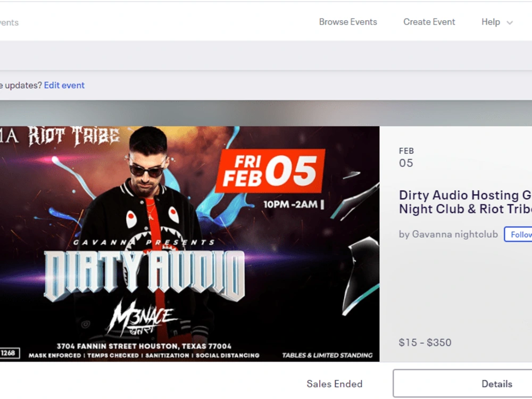
Task: Open Browse Events in the top navigation
Action: point(348,22)
